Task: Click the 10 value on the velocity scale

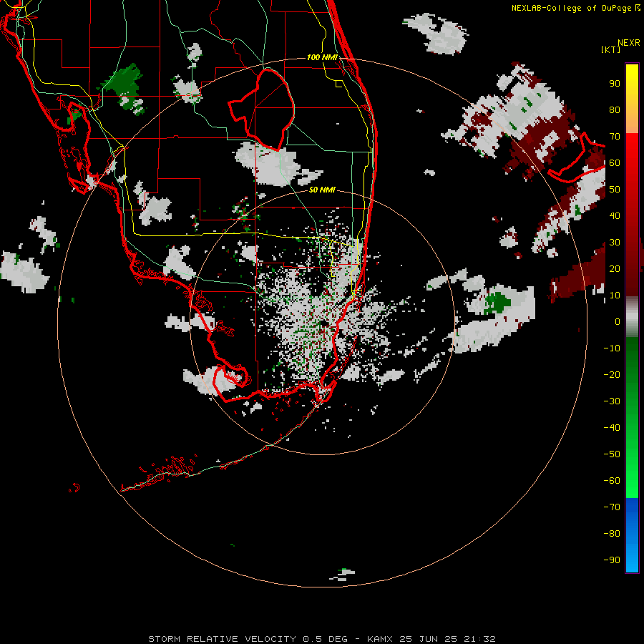Action: pos(615,296)
